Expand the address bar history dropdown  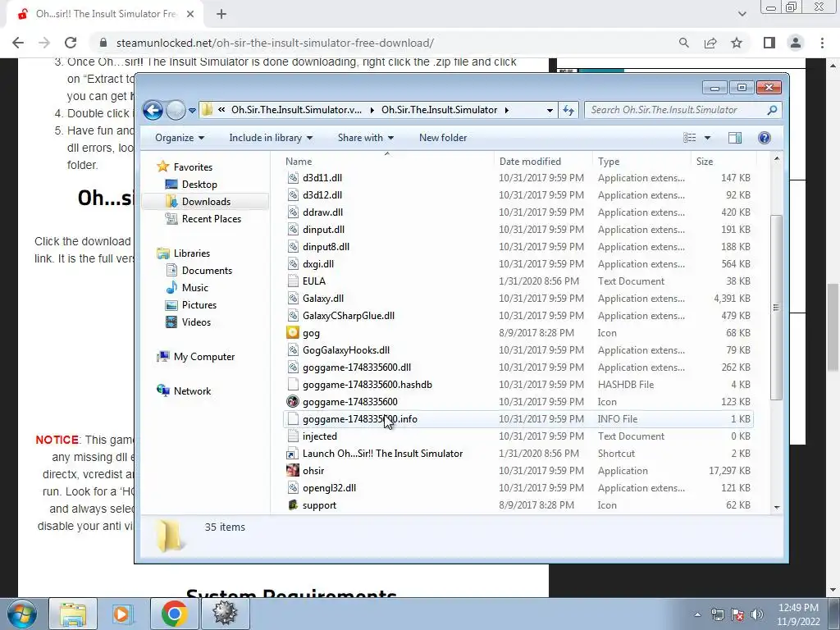(550, 111)
